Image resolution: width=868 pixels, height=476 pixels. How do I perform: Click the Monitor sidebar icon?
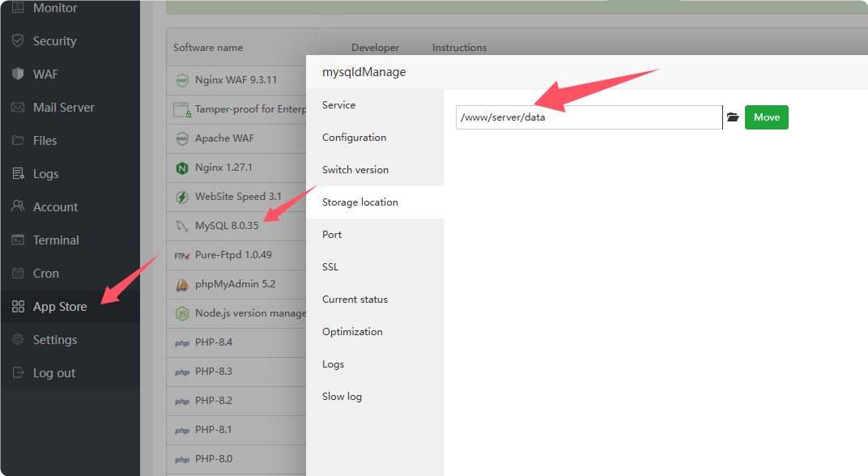tap(18, 8)
